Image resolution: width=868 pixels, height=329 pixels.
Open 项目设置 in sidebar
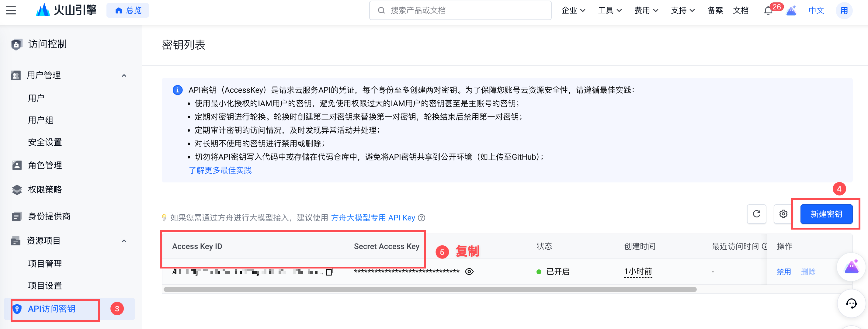pyautogui.click(x=45, y=286)
